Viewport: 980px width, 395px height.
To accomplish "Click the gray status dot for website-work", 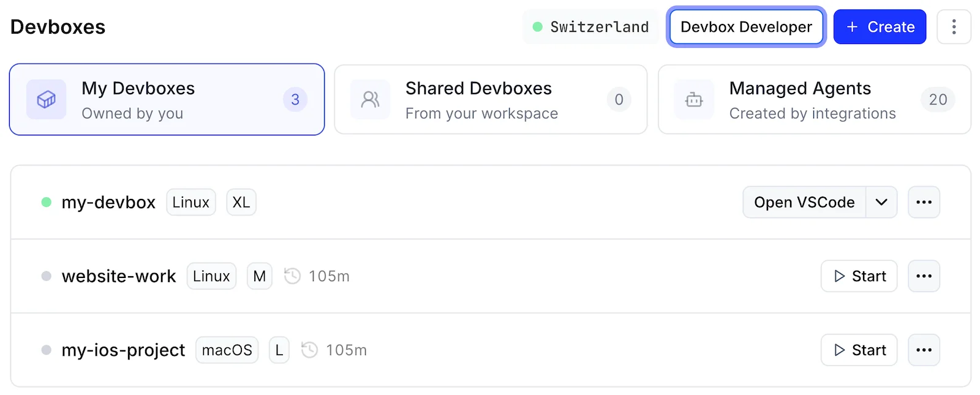I will pos(46,276).
